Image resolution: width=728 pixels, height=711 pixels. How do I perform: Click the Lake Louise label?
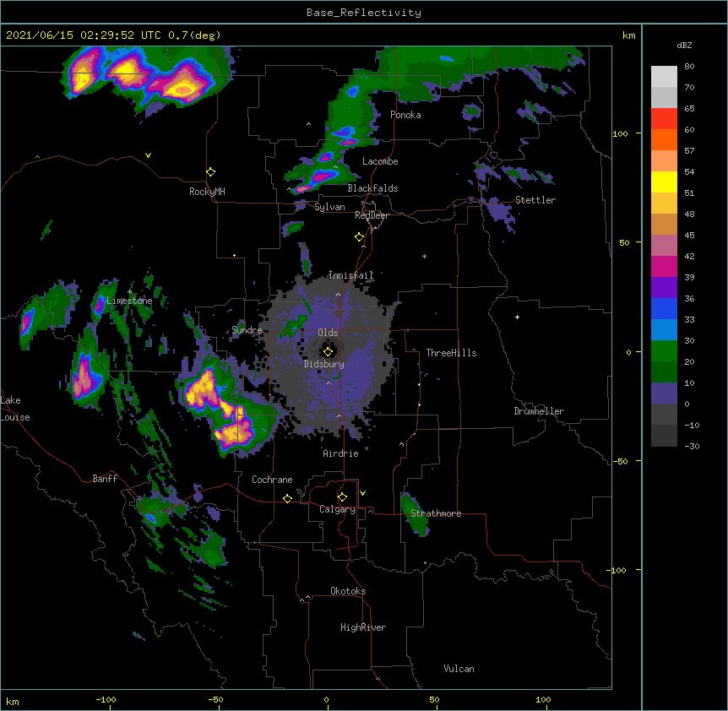tap(15, 409)
